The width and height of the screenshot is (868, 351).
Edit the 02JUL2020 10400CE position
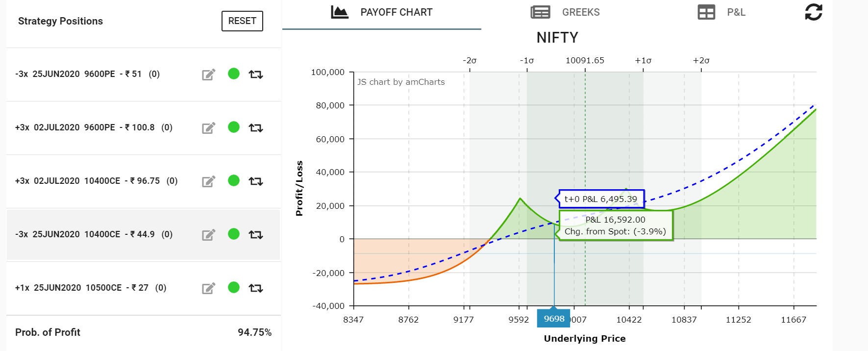click(x=209, y=181)
